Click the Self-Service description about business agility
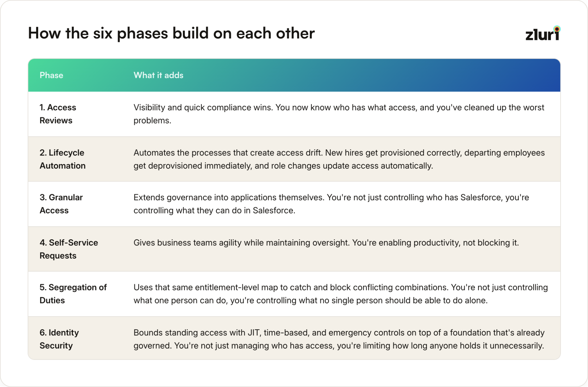 pos(326,243)
